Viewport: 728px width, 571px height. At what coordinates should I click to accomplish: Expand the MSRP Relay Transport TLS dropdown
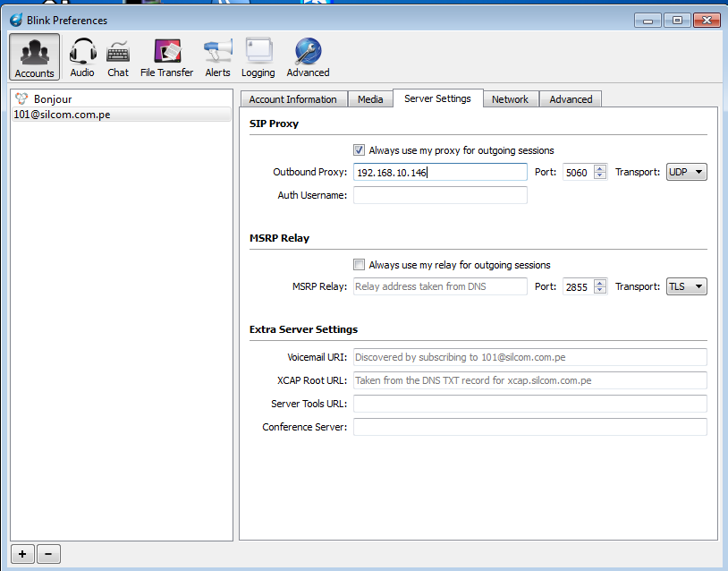point(687,286)
